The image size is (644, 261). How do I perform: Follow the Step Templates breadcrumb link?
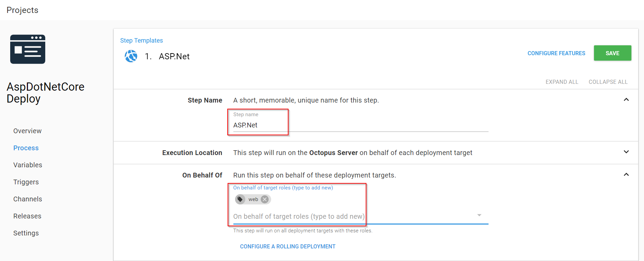click(x=142, y=41)
